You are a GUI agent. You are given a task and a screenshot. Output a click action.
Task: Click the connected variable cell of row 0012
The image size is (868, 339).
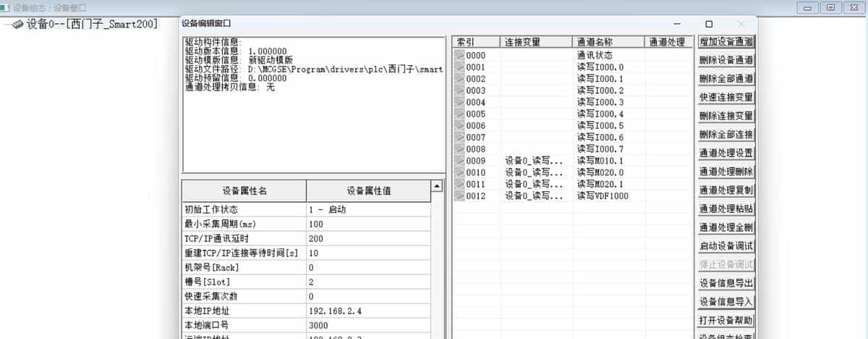click(537, 196)
